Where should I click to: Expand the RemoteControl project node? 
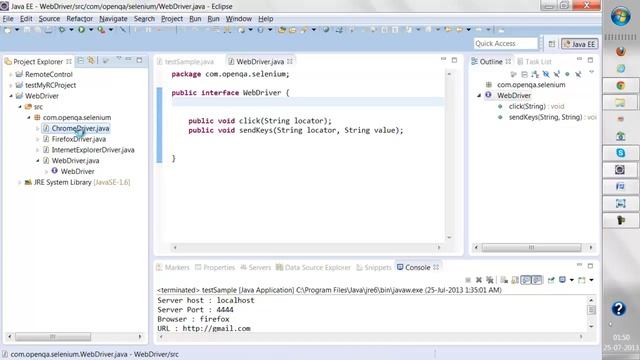tap(11, 74)
